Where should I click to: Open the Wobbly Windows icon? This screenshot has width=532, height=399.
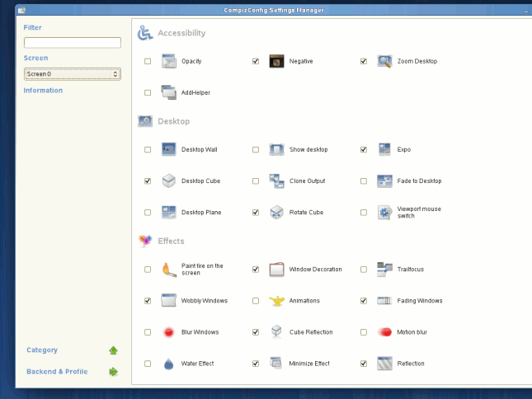[168, 301]
